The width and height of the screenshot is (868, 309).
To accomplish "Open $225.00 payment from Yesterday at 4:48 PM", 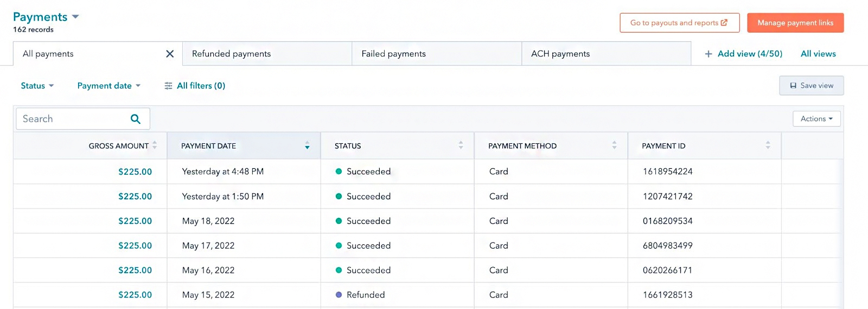I will pyautogui.click(x=135, y=172).
